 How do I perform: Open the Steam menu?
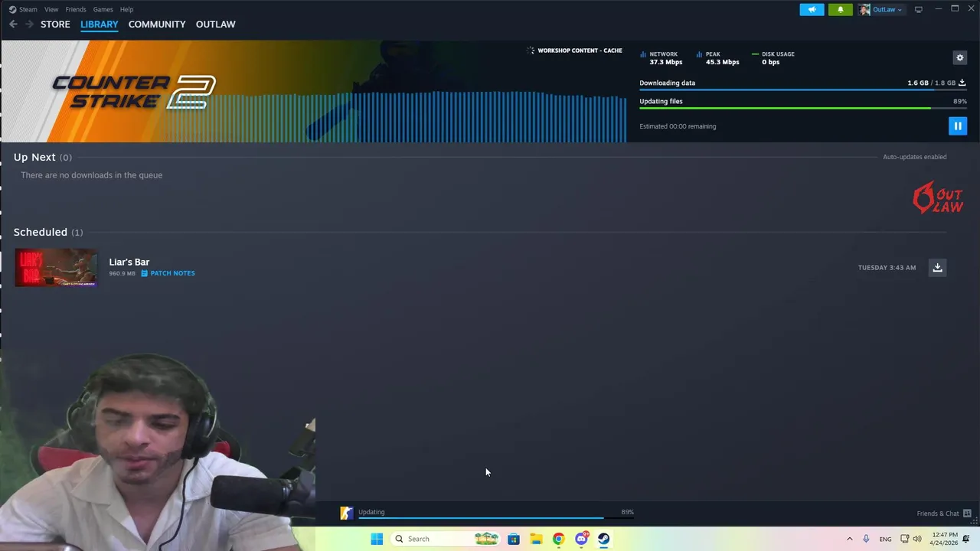point(23,9)
